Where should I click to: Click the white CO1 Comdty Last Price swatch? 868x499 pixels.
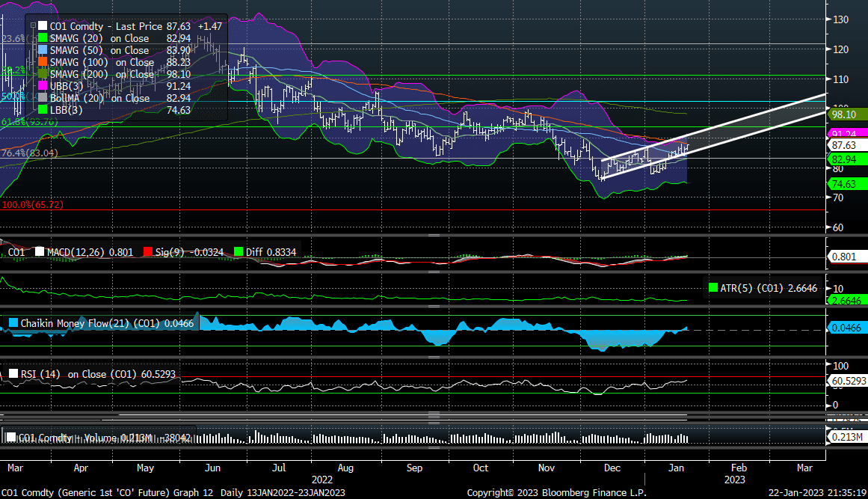pos(43,26)
